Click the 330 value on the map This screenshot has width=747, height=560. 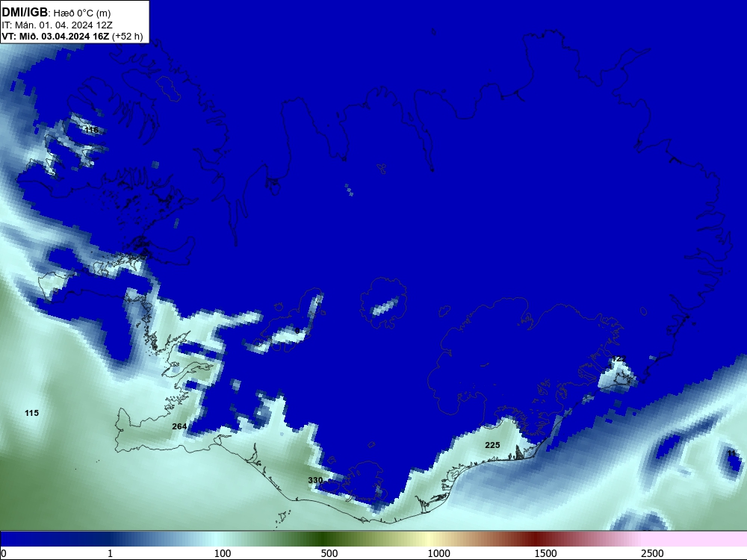315,480
